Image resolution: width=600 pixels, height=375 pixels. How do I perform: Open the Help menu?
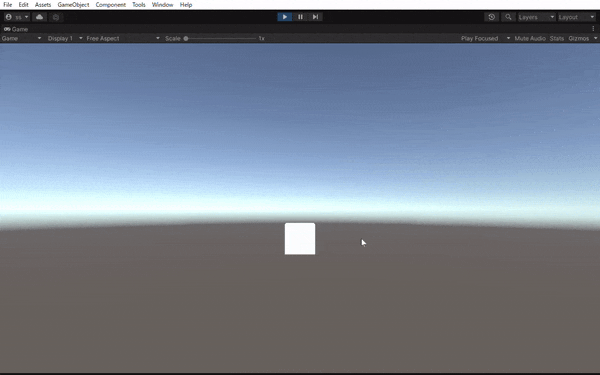pos(186,5)
